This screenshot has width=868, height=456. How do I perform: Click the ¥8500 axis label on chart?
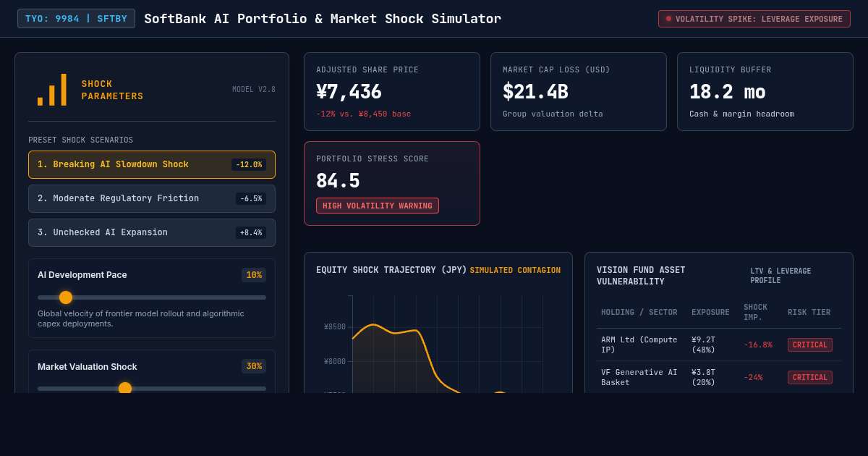[x=335, y=327]
